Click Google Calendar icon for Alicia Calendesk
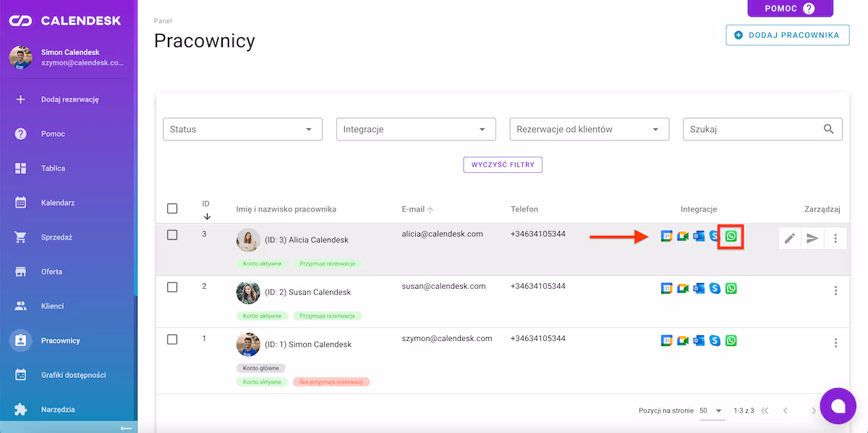Image resolution: width=868 pixels, height=433 pixels. pos(667,237)
